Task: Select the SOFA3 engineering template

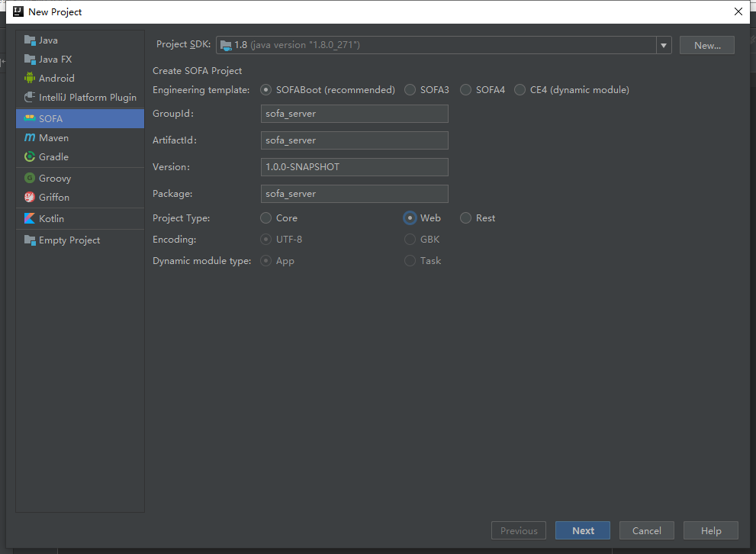Action: (x=426, y=90)
